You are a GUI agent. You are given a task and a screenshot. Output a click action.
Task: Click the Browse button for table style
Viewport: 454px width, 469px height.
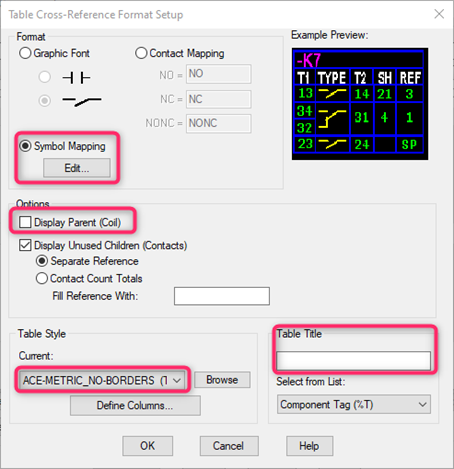click(x=222, y=380)
